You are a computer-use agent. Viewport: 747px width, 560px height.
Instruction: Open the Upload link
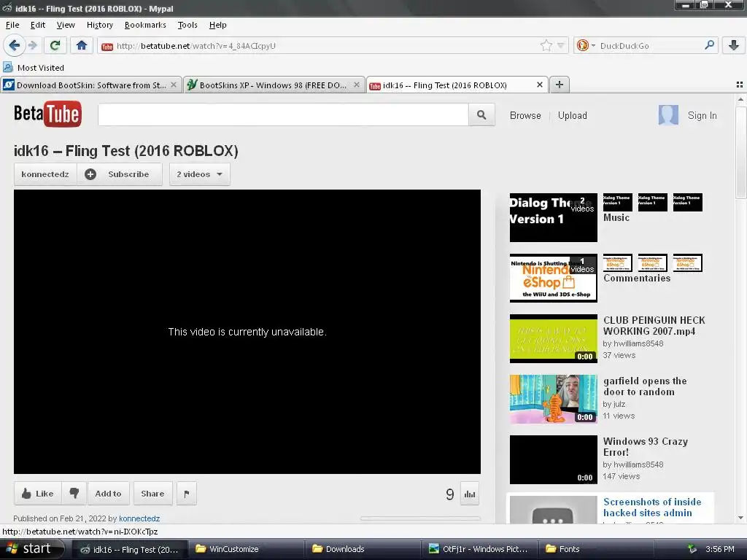point(572,116)
